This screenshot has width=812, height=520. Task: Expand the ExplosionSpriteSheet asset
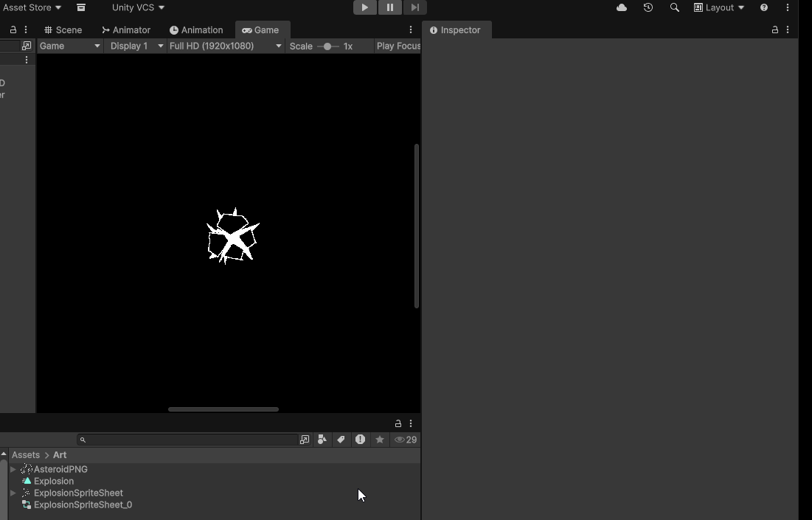click(13, 493)
